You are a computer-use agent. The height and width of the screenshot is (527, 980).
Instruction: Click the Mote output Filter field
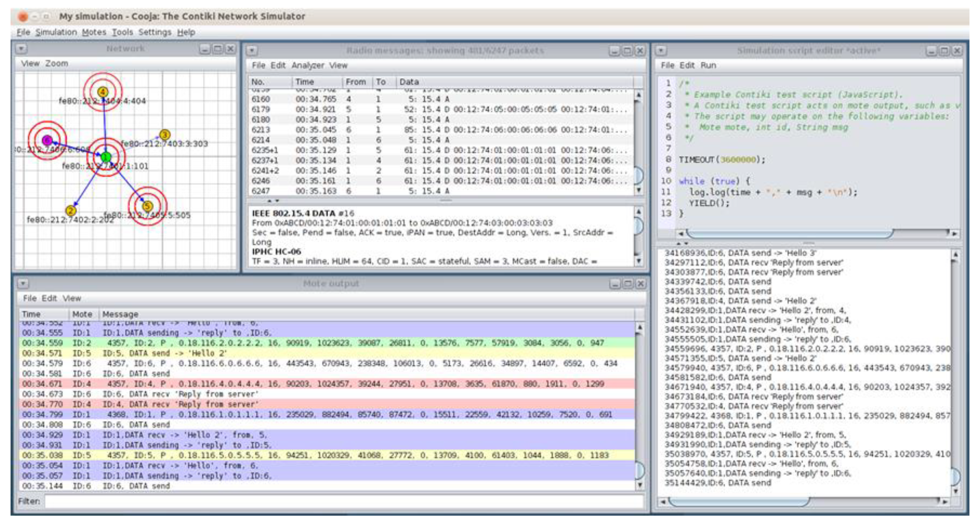click(342, 501)
